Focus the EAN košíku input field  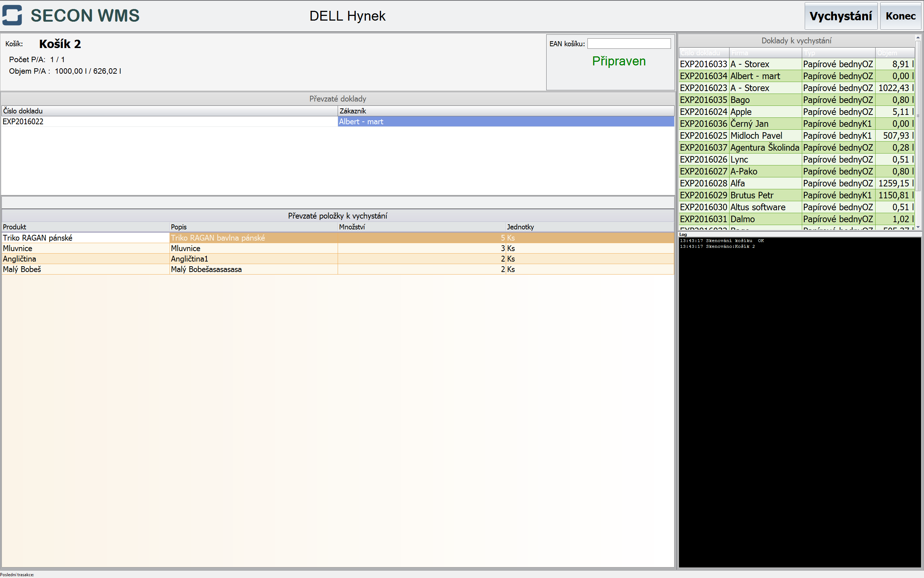[628, 44]
